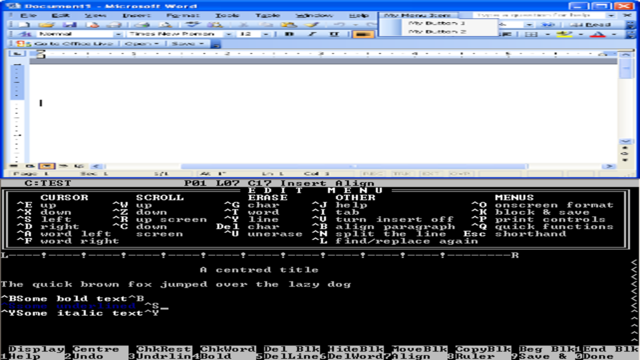Switch to Normal view button
This screenshot has width=640, height=360.
(14, 166)
